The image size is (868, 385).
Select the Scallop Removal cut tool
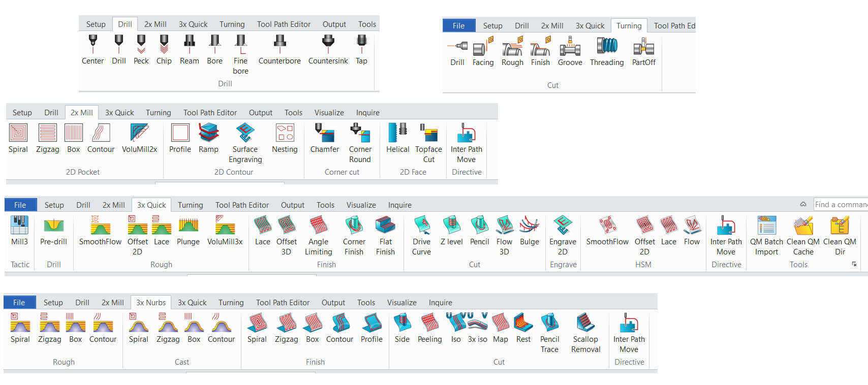pos(585,333)
